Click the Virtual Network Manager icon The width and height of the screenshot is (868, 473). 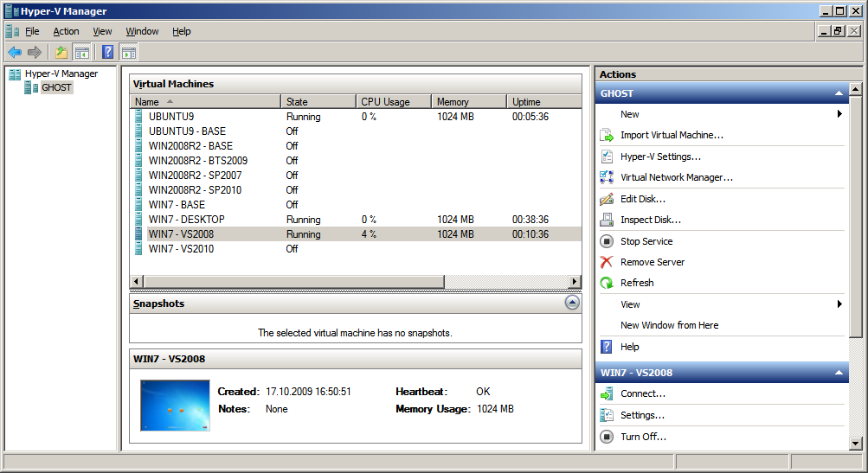607,177
